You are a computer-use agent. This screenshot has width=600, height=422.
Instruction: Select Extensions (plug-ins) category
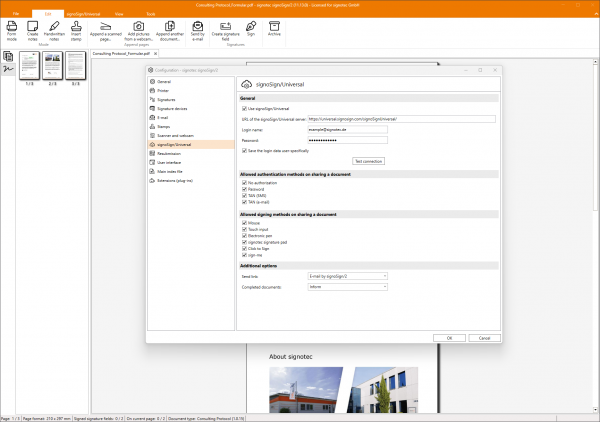point(191,181)
